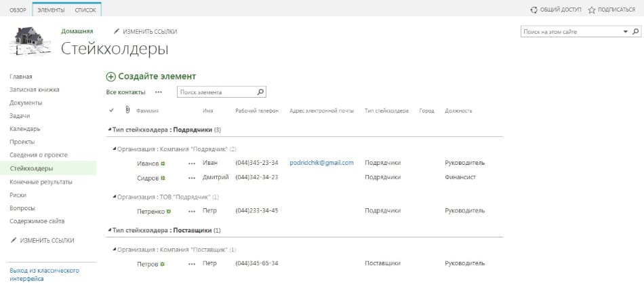Open Главная in the left navigation
This screenshot has height=291, width=644.
point(21,77)
